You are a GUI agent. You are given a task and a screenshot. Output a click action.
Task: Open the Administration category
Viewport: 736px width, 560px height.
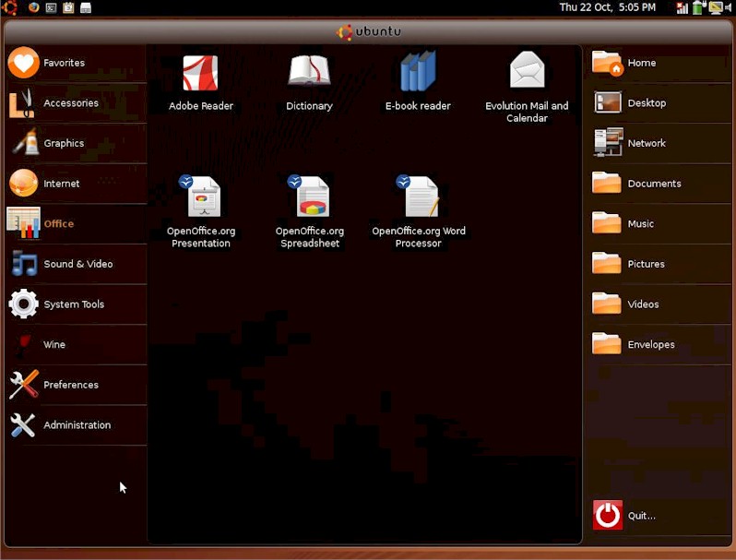(77, 425)
